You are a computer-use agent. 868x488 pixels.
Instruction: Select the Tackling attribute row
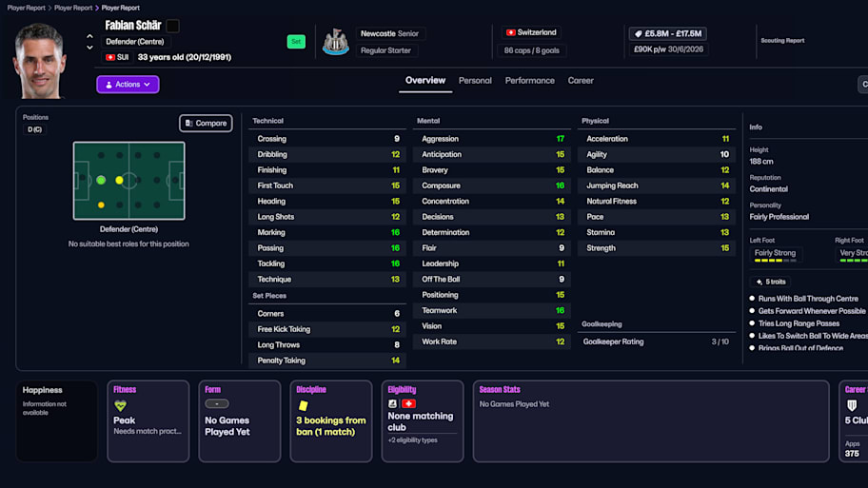tap(327, 264)
